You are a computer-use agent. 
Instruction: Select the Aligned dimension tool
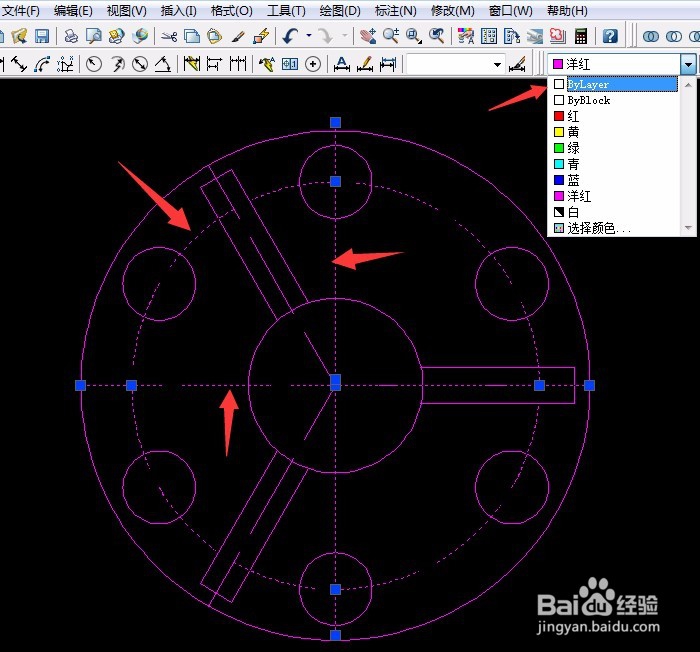[19, 65]
